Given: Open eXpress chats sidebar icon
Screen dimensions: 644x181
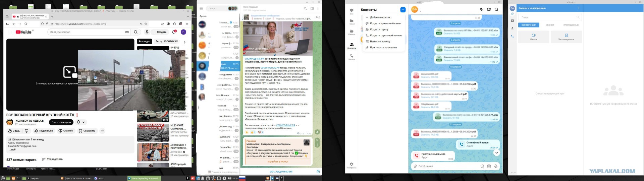Looking at the screenshot, I should click(x=512, y=21).
